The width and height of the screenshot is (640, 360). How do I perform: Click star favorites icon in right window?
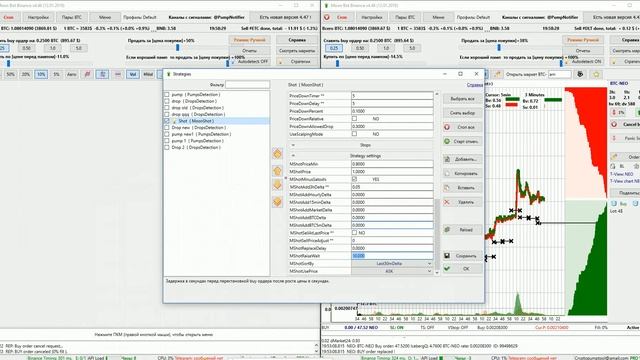(596, 74)
